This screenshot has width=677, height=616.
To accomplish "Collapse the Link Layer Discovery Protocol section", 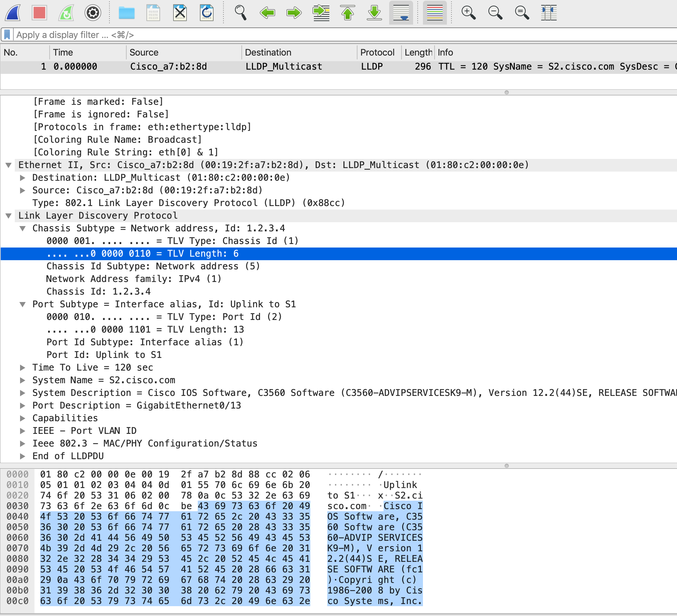I will (9, 216).
